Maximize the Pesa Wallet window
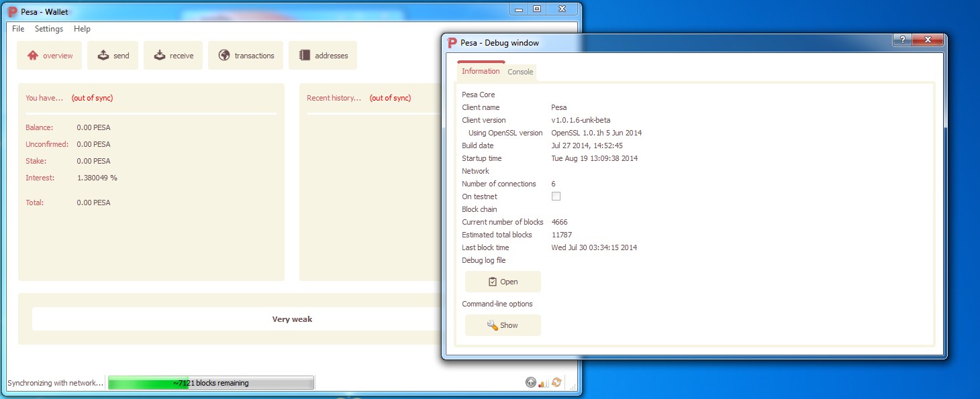 point(537,9)
